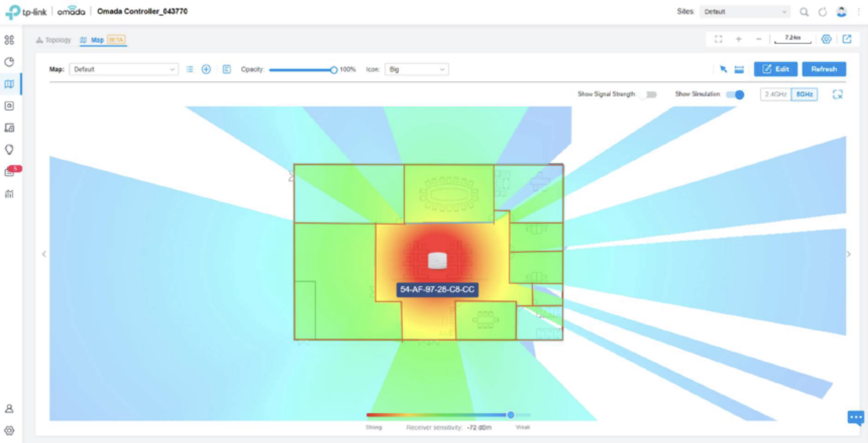Open global search magnifier icon
Viewport: 868px width, 443px height.
[x=804, y=12]
